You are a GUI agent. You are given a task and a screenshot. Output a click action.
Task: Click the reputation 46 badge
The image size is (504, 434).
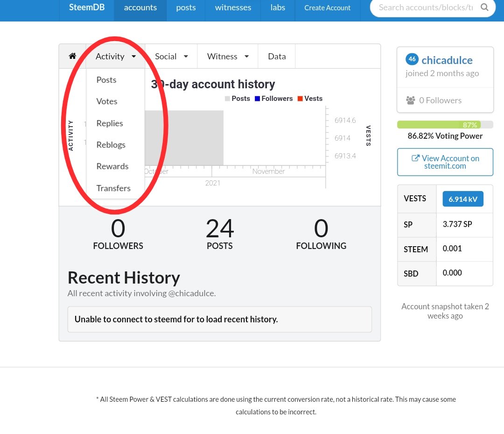pyautogui.click(x=412, y=59)
